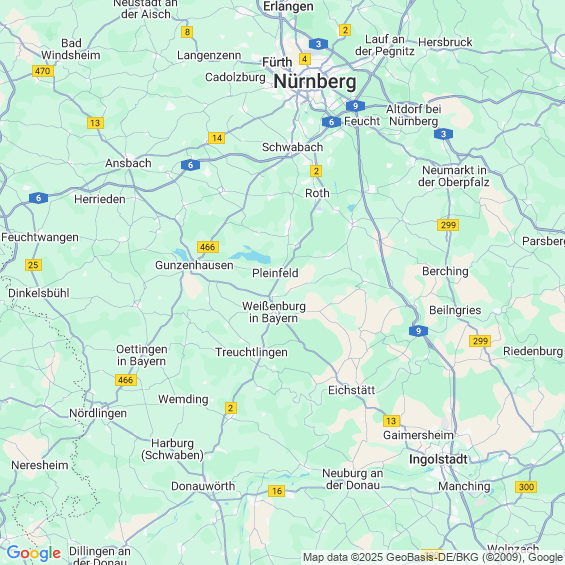Click the Ingolstadt city label
This screenshot has height=565, width=565.
438,459
